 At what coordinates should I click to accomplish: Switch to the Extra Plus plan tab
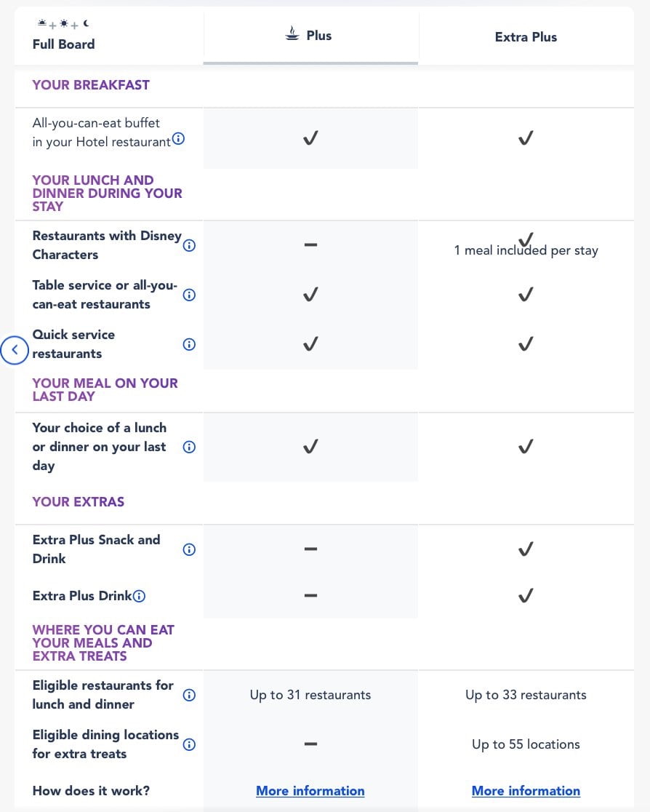(526, 37)
